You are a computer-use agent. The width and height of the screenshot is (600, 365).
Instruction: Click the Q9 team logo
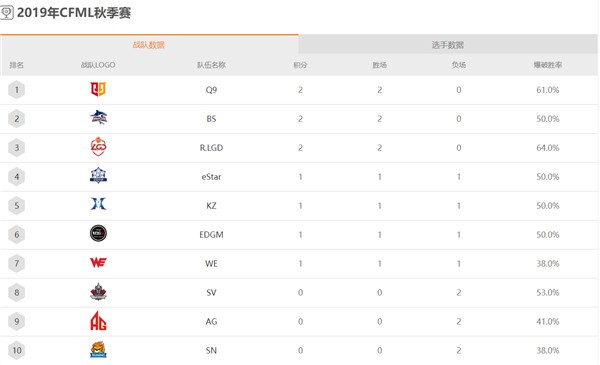coord(98,90)
